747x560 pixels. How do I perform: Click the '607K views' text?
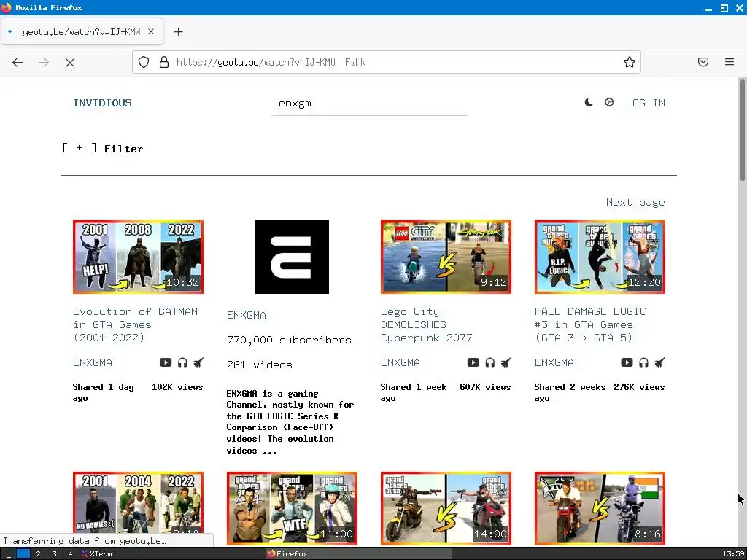[x=485, y=386]
